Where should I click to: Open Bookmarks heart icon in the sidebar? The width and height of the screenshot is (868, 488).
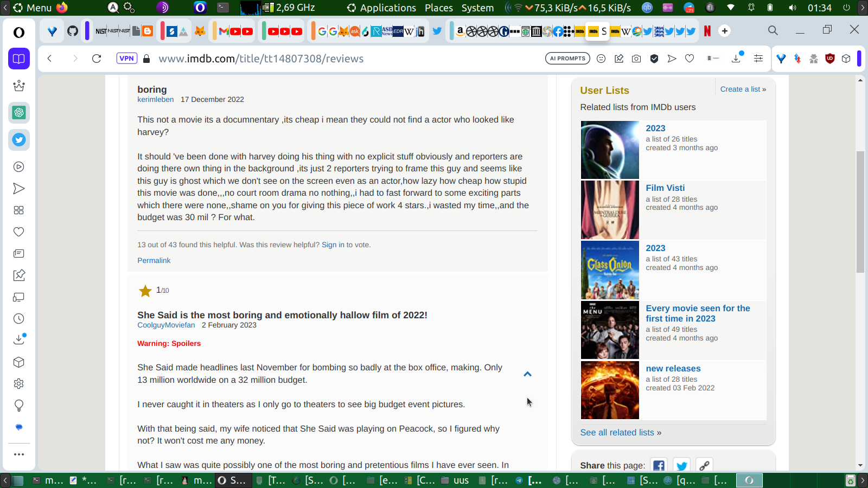pos(19,232)
